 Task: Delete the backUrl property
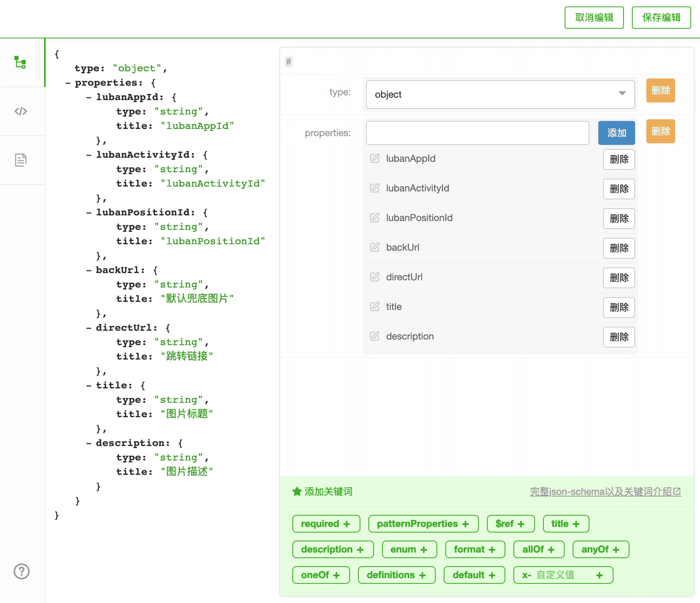(619, 248)
